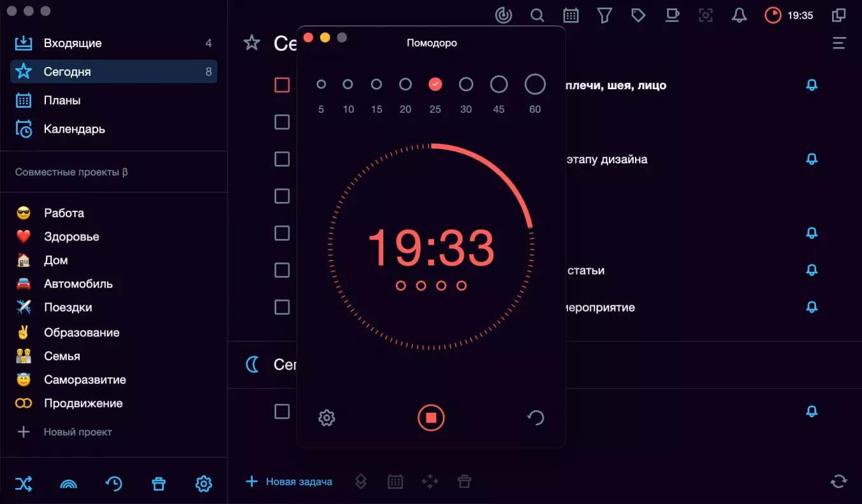Select 20 minute Pomodoro duration
This screenshot has height=504, width=862.
pyautogui.click(x=405, y=84)
